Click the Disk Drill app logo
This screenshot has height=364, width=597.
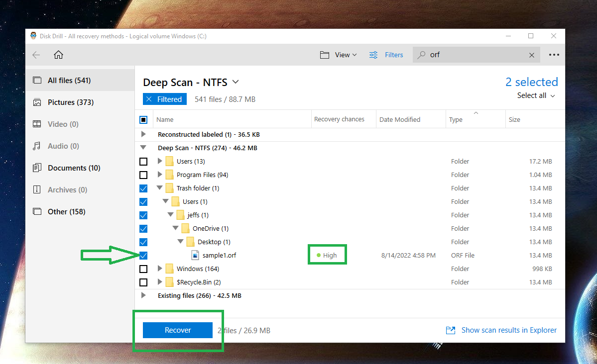[x=33, y=36]
